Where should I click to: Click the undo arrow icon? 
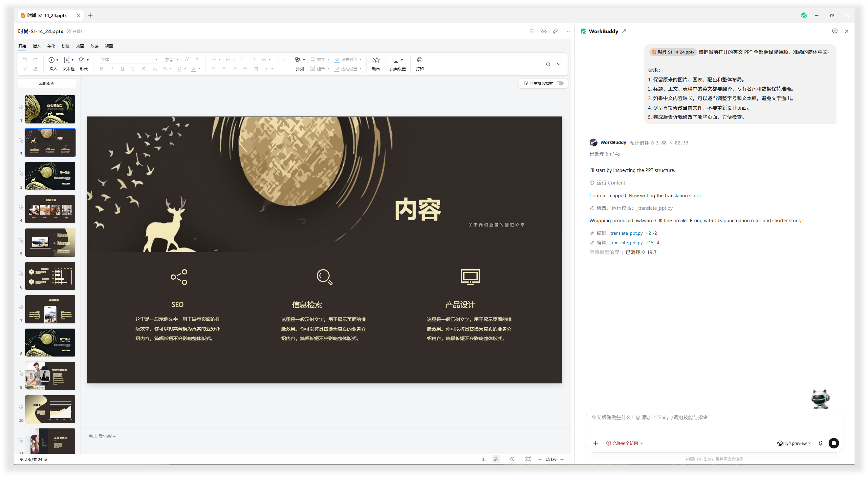pyautogui.click(x=25, y=60)
